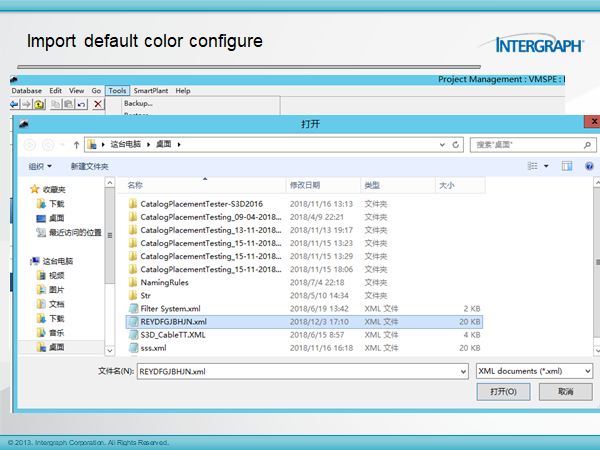Image resolution: width=600 pixels, height=450 pixels.
Task: Select 这台电脑 in navigation pane
Action: [52, 261]
